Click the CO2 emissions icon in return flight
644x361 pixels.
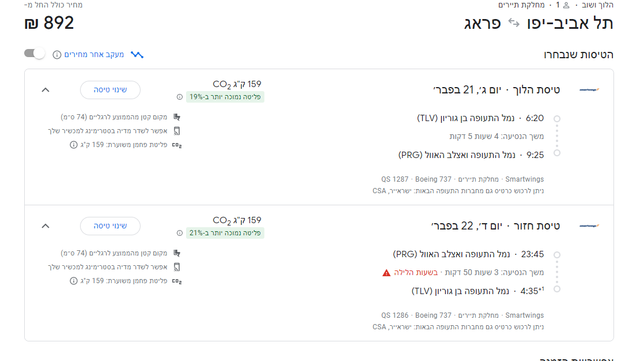tap(177, 281)
